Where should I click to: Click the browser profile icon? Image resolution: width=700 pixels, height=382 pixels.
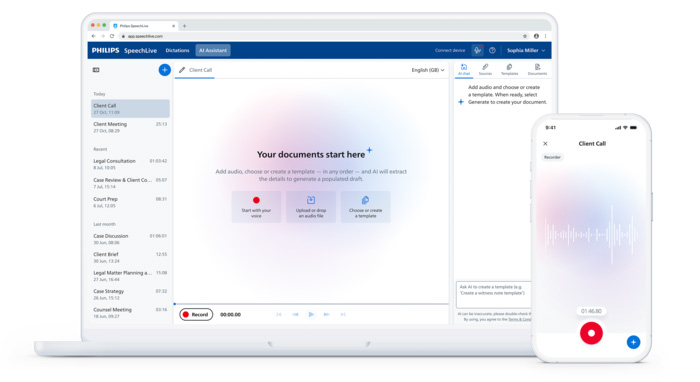click(x=536, y=36)
